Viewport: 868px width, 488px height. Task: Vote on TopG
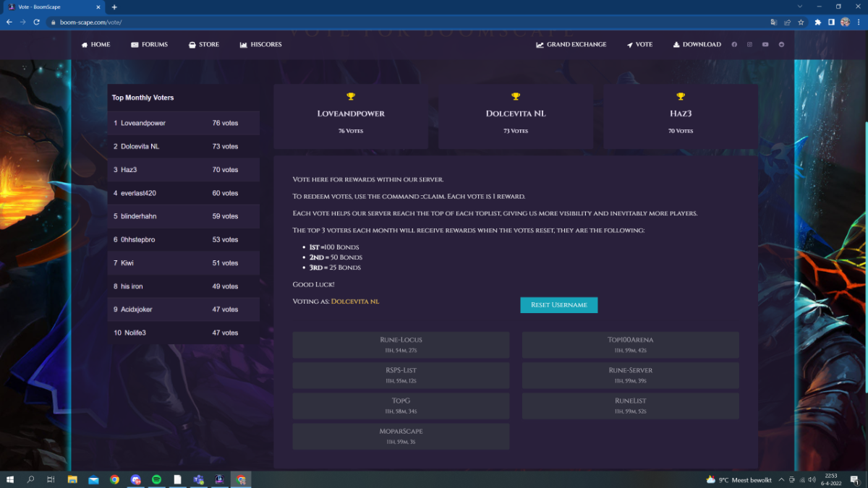pos(401,406)
